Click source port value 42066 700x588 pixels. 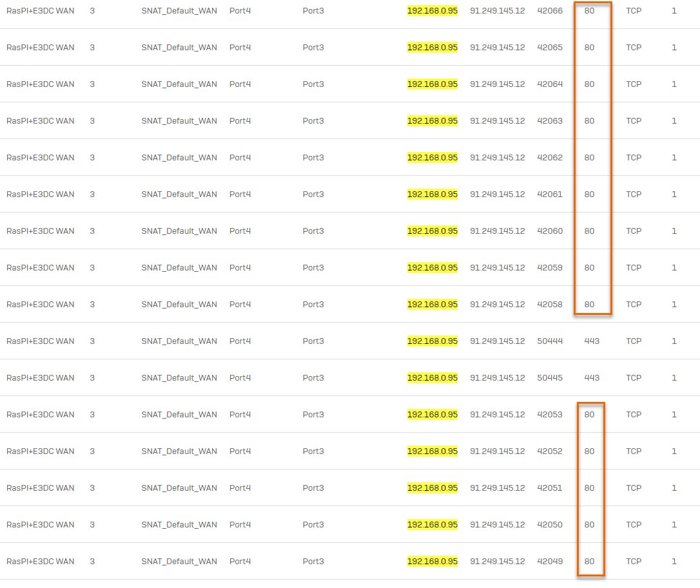pyautogui.click(x=550, y=11)
